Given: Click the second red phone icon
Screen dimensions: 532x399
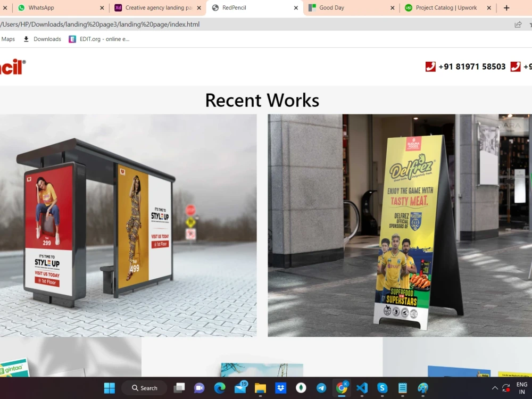Looking at the screenshot, I should coord(516,66).
